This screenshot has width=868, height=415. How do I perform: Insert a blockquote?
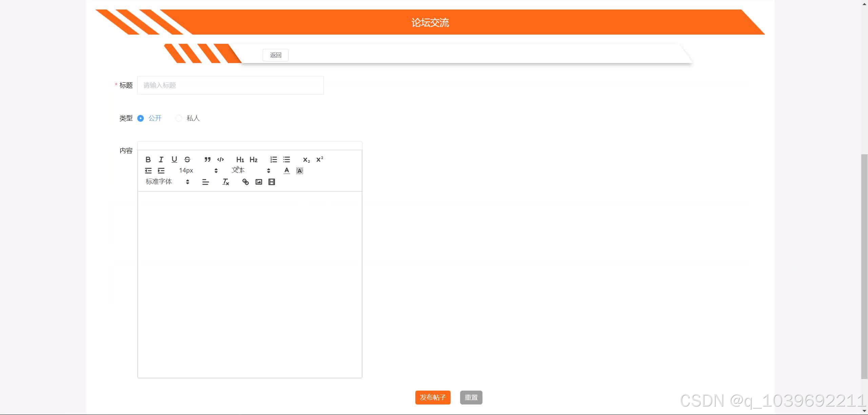click(x=208, y=159)
